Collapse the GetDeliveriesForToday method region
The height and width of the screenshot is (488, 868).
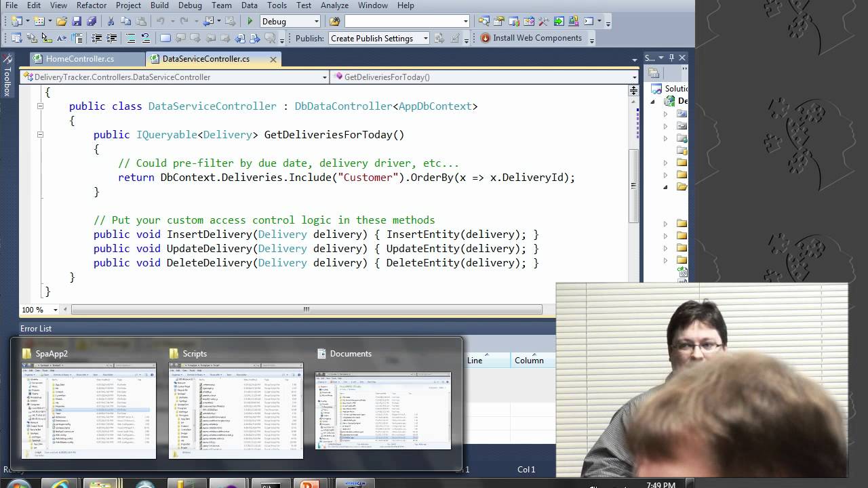(40, 135)
